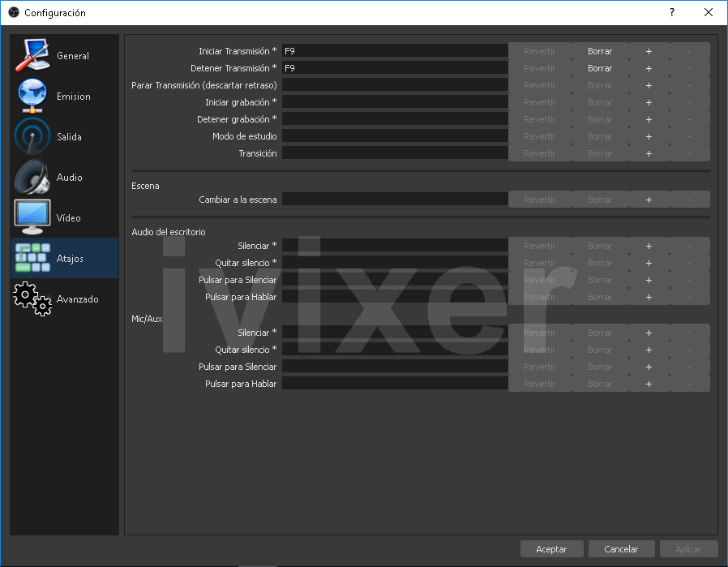Open the Vídeo settings section

pos(65,217)
